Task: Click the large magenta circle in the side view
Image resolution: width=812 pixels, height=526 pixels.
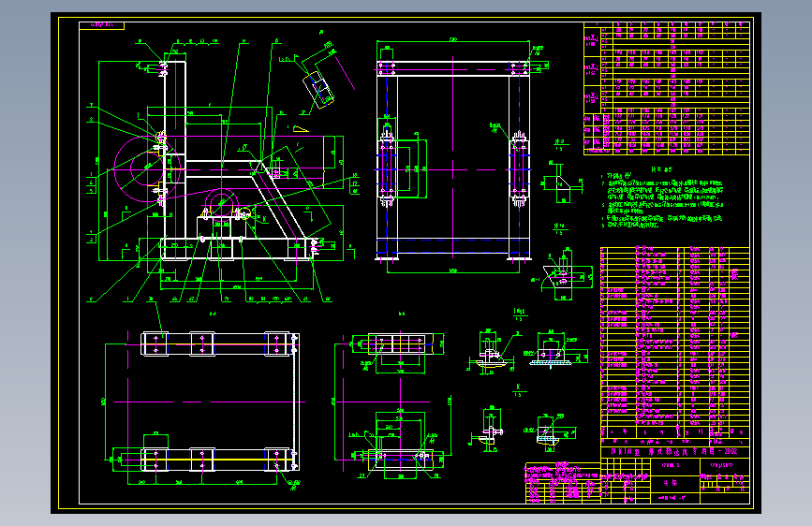Action: (148, 168)
